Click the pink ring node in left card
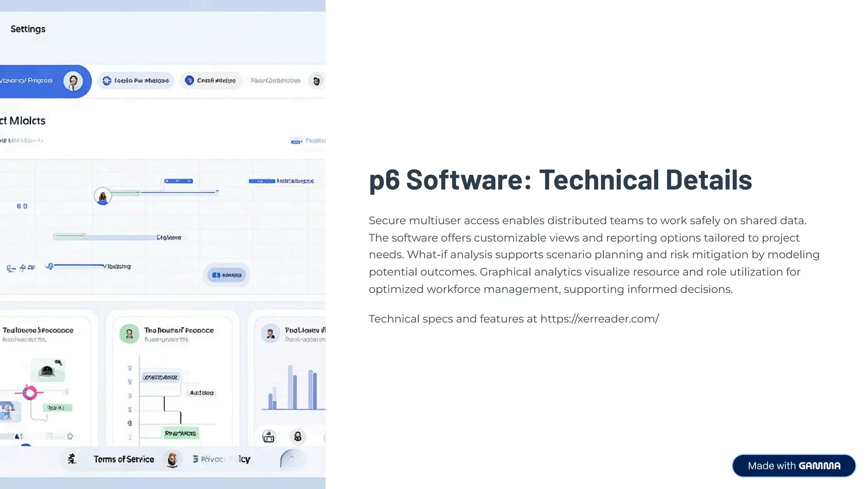 pyautogui.click(x=30, y=393)
